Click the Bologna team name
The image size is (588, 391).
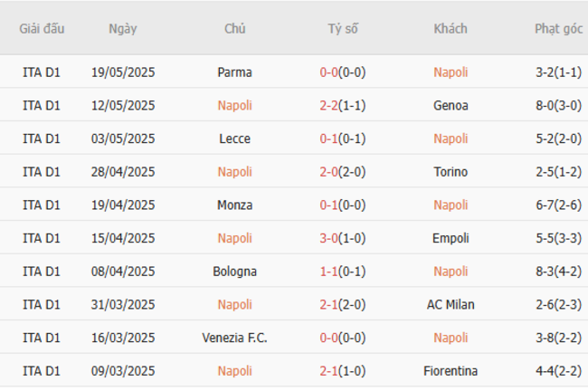pos(235,272)
